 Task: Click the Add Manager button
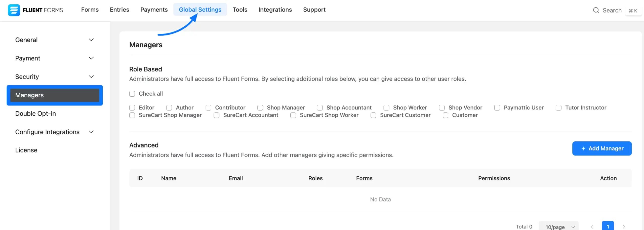coord(602,148)
